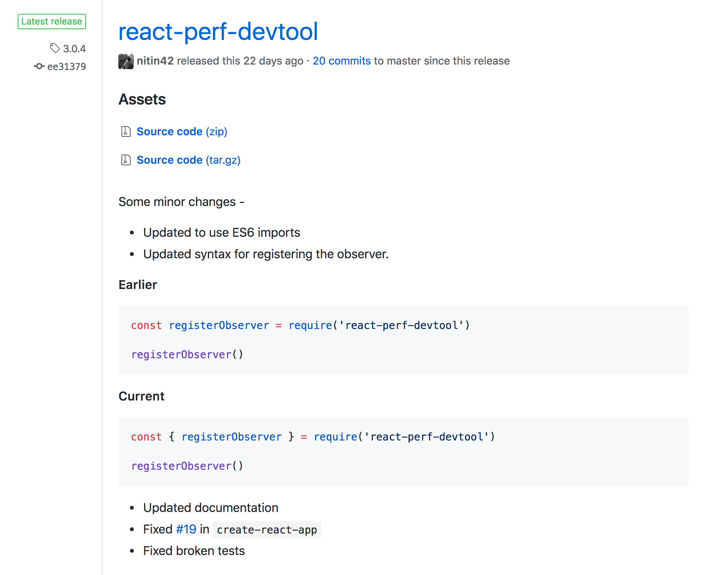This screenshot has width=728, height=575.
Task: Open the 3.0.4 tag link
Action: click(x=74, y=49)
